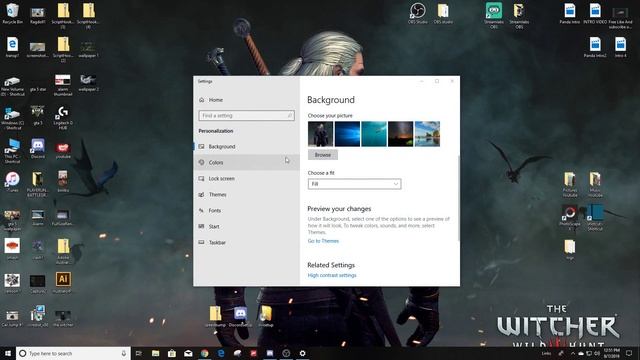Open Start settings page

tap(247, 226)
